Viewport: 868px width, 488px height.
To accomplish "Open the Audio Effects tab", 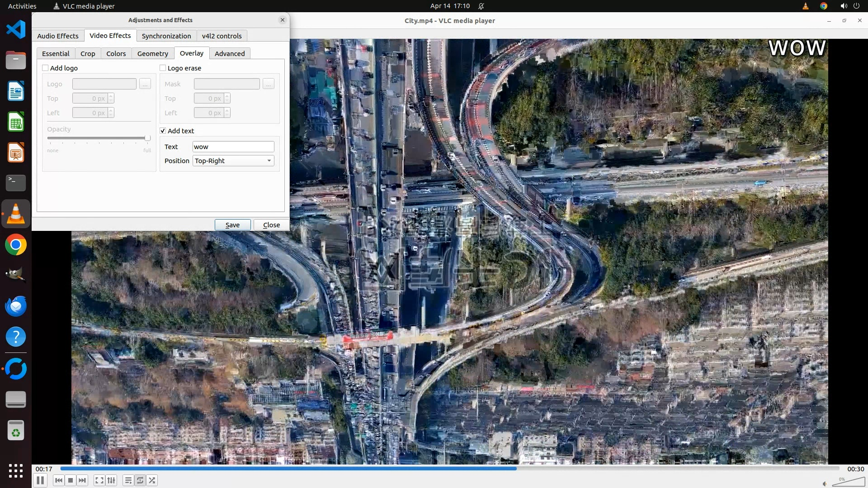I will [57, 36].
